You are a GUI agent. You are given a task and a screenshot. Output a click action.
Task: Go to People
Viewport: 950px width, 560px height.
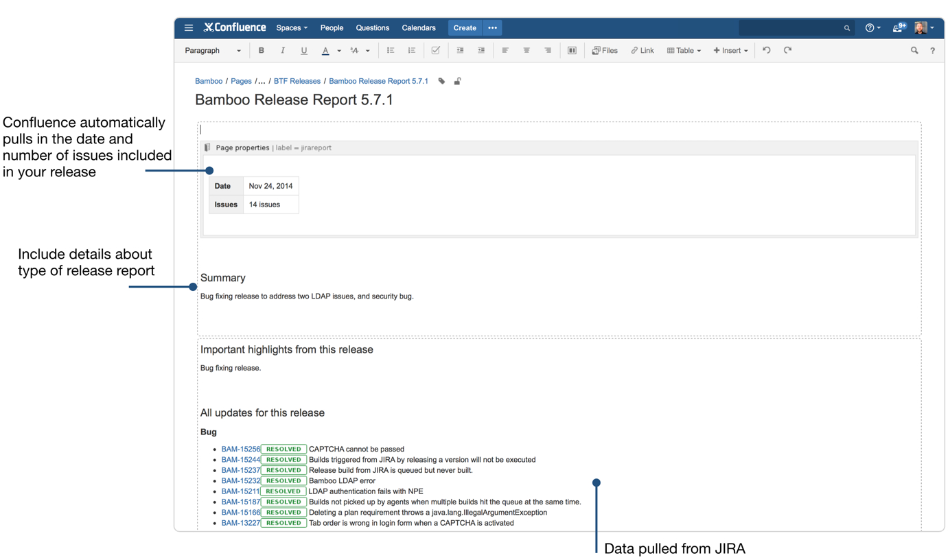tap(332, 28)
